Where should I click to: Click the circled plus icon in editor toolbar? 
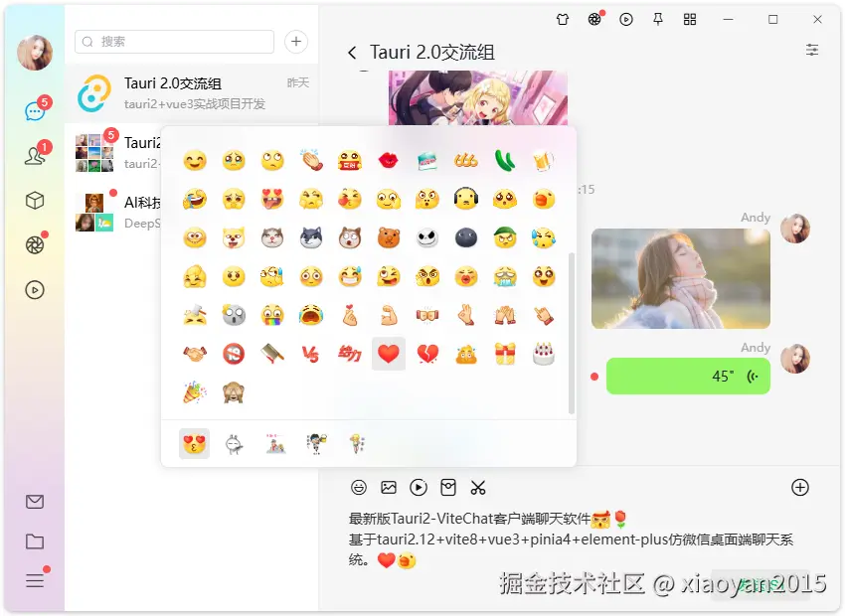pyautogui.click(x=800, y=488)
